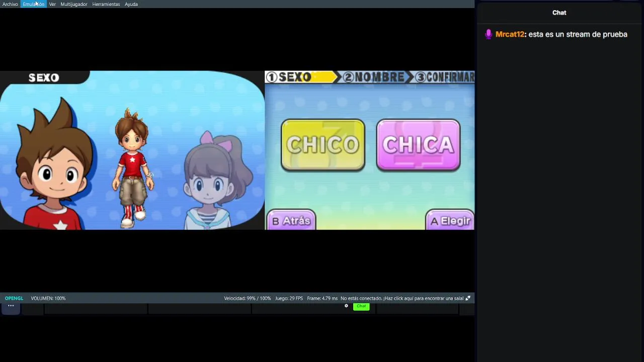The height and width of the screenshot is (362, 644).
Task: Click the SEXO title label on top screen
Action: (44, 77)
